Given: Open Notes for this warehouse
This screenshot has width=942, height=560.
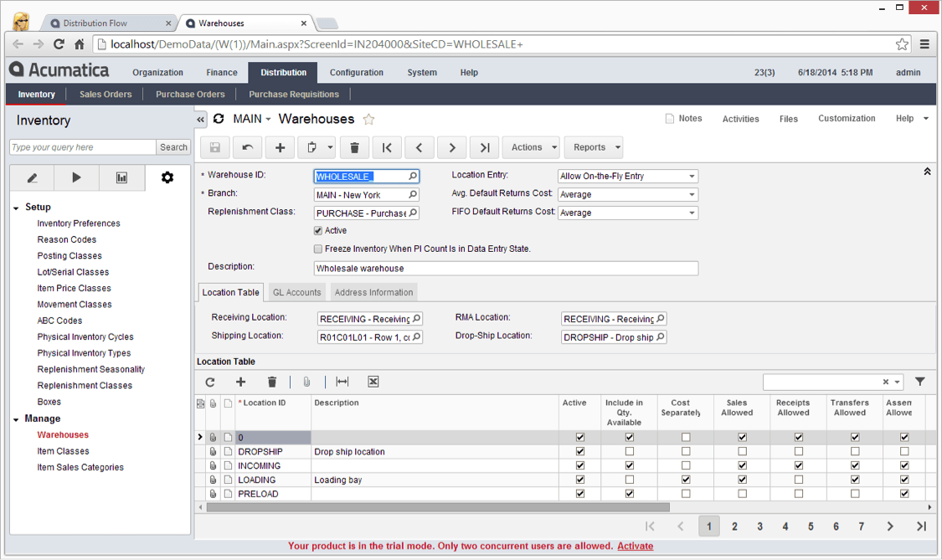Looking at the screenshot, I should (x=683, y=118).
